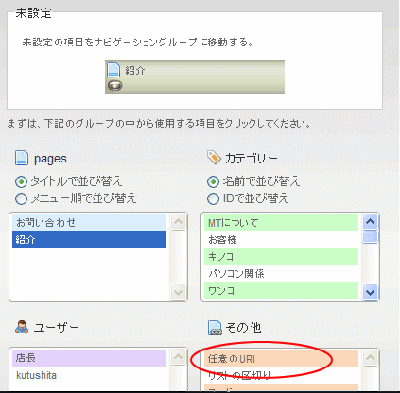Viewport: 400px width, 393px height.
Task: Select お問い合わせ in the pages list
Action: [89, 222]
